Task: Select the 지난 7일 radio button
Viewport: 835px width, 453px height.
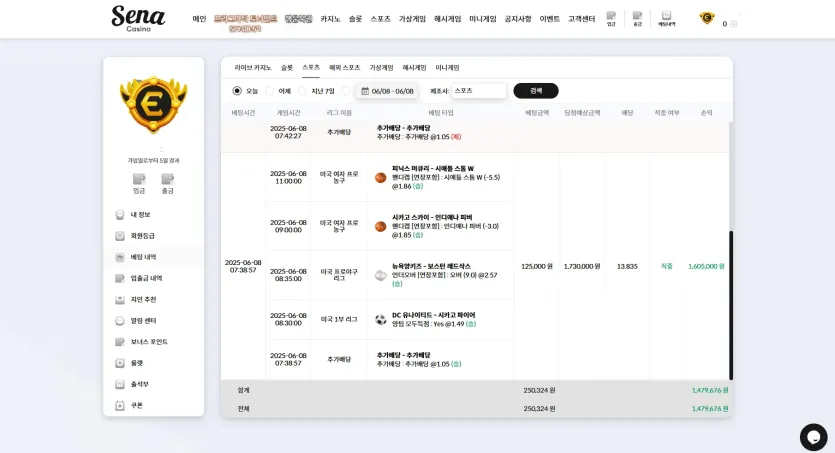Action: click(x=302, y=91)
